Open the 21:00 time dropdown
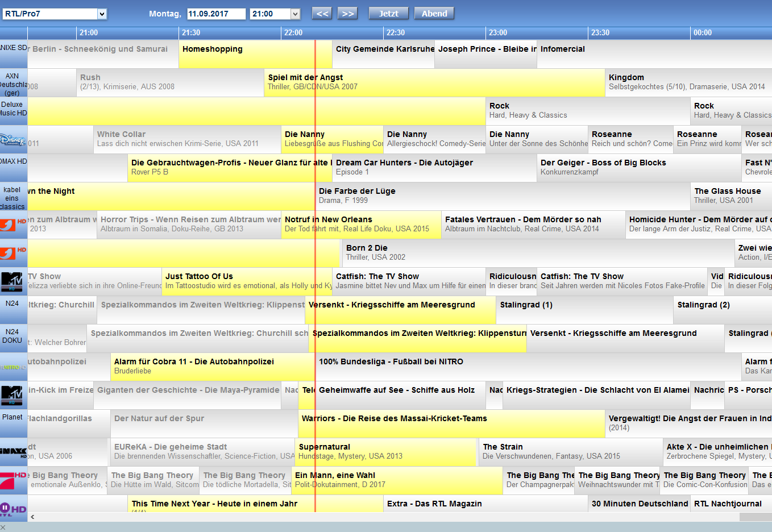The height and width of the screenshot is (532, 772). [275, 14]
